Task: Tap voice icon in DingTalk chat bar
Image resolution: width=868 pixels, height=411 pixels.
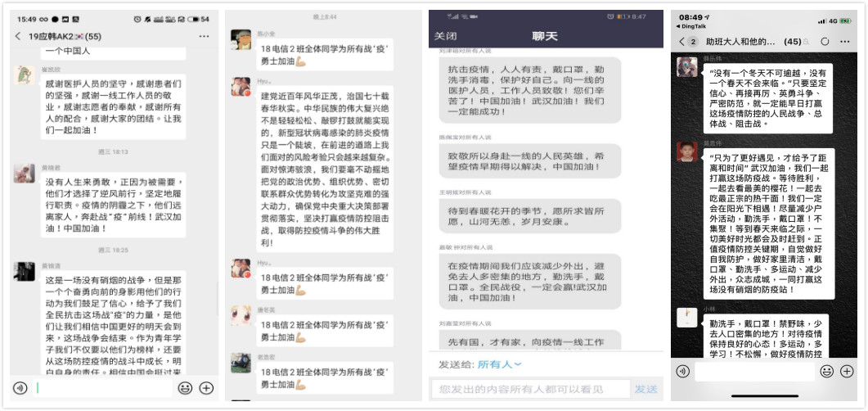Action: click(x=682, y=371)
